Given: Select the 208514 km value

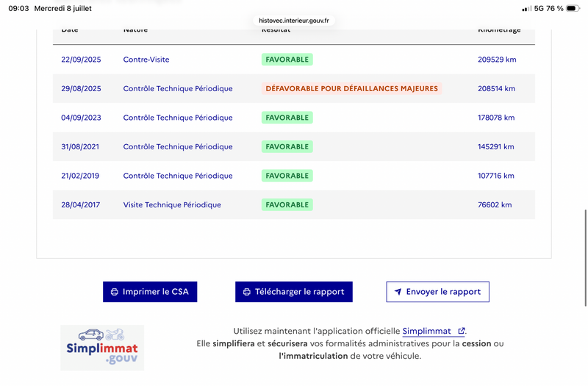Looking at the screenshot, I should (x=497, y=88).
